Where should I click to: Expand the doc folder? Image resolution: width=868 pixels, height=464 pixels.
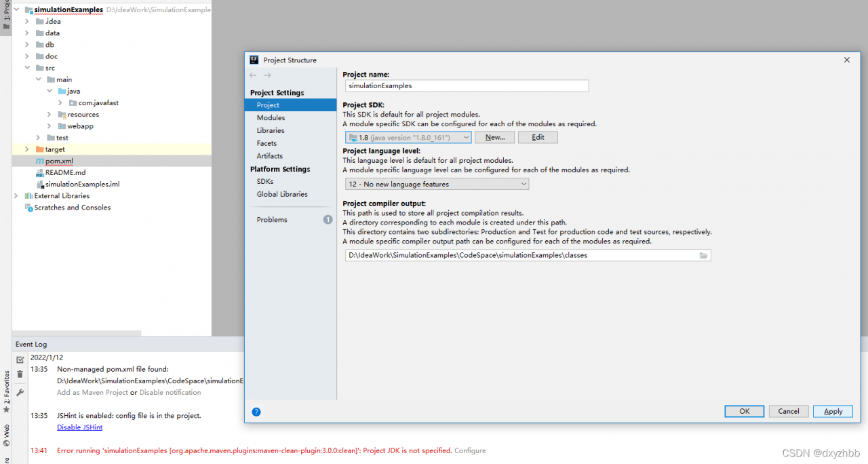coord(27,56)
